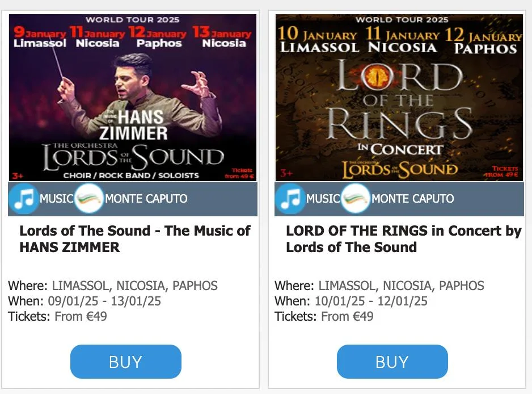Click the music note icon on Lord of the Rings card
The height and width of the screenshot is (394, 532).
tap(290, 199)
